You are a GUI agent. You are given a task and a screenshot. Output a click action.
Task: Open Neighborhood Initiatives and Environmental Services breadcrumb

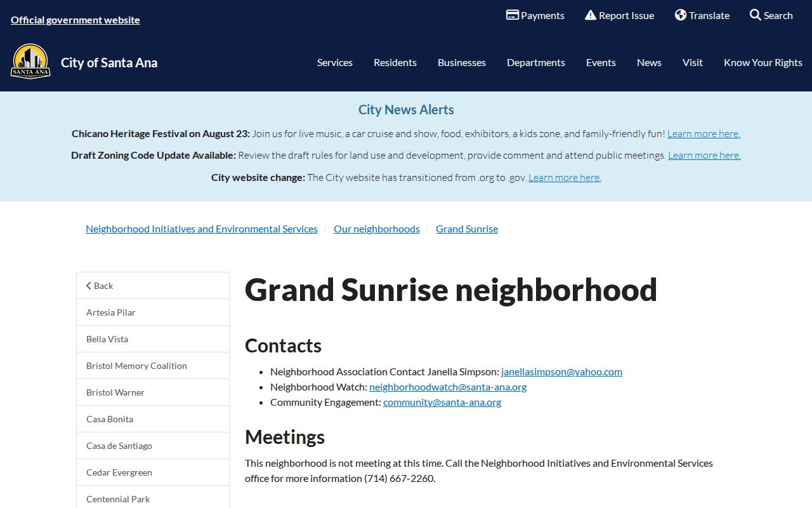click(x=202, y=229)
